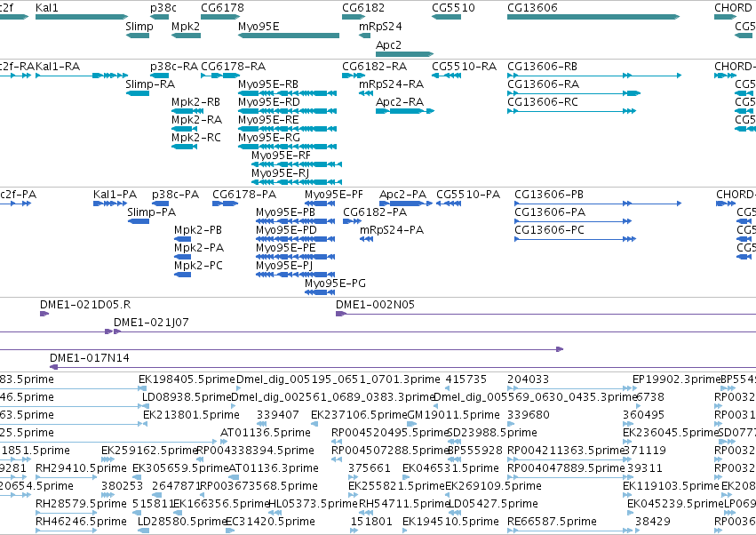Click the CG5510-PA protein

449,204
